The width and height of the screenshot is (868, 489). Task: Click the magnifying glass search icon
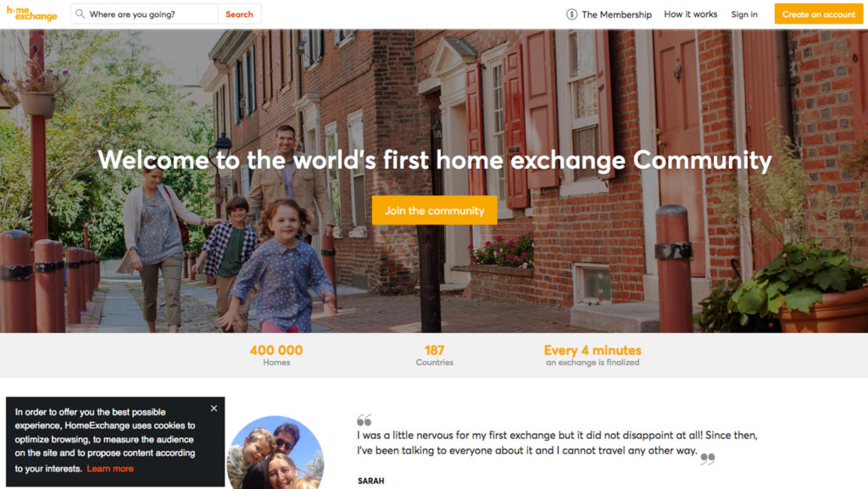click(81, 14)
